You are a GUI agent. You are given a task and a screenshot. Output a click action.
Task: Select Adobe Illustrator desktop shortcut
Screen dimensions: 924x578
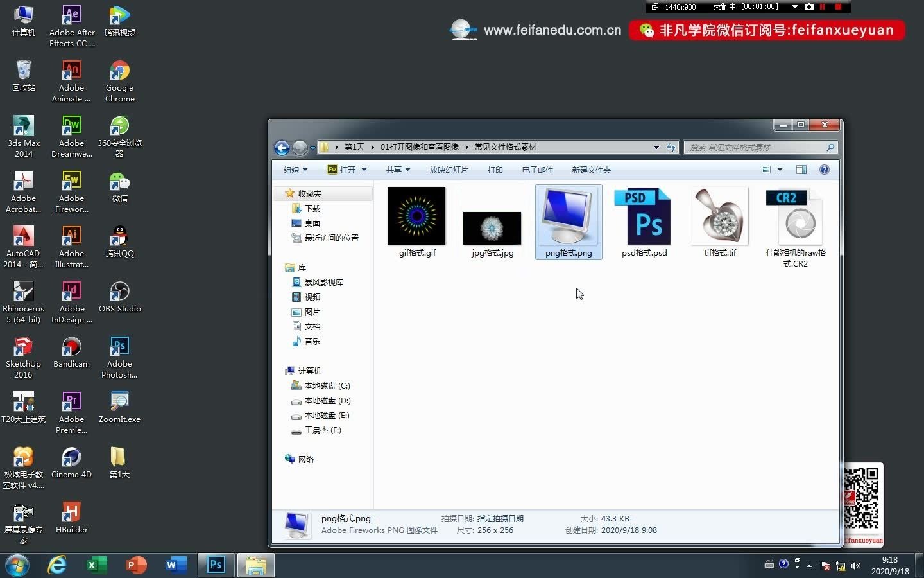click(71, 247)
